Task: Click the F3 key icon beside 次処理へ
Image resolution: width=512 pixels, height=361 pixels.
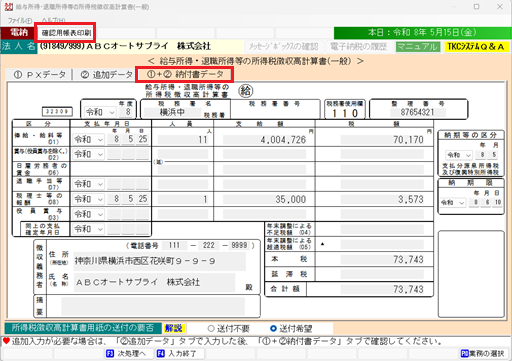Action: click(110, 353)
